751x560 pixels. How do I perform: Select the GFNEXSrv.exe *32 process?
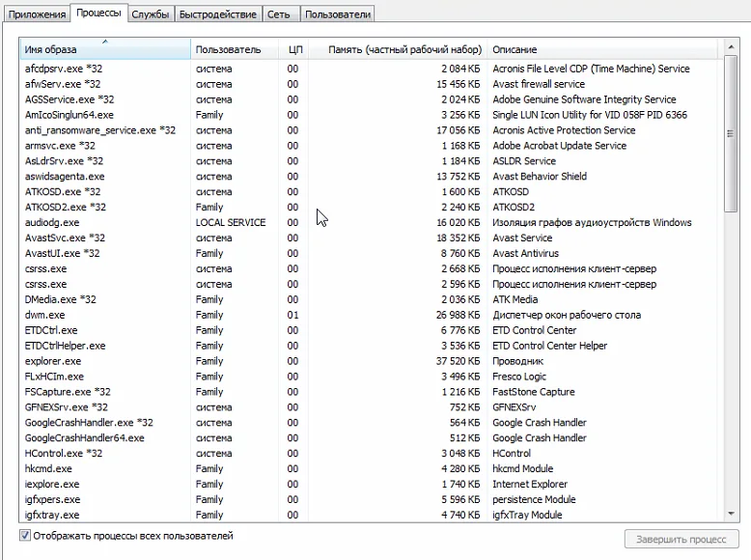coord(372,407)
